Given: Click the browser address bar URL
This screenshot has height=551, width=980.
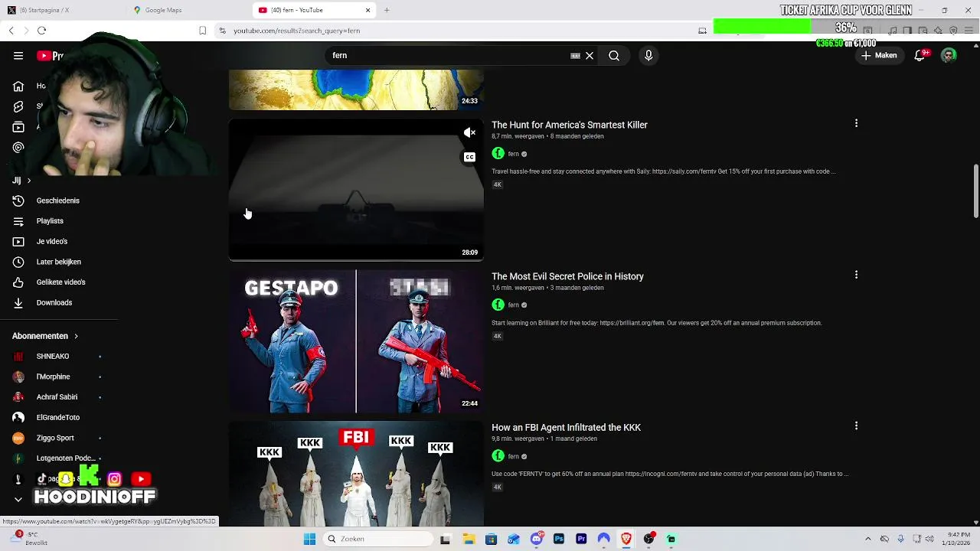Looking at the screenshot, I should [297, 31].
